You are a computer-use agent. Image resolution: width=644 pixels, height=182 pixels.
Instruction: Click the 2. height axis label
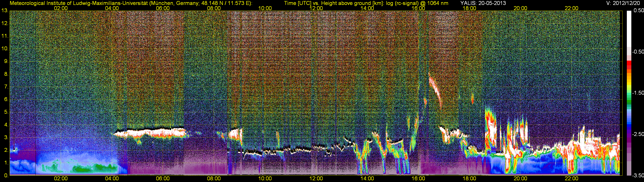[6, 150]
